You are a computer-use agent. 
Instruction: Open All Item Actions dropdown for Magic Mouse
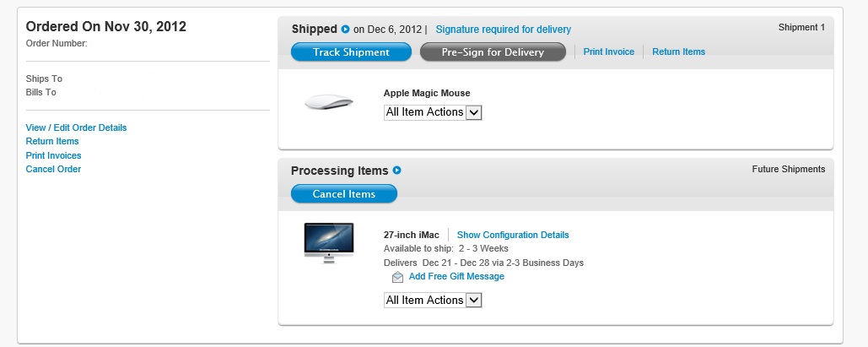(x=433, y=112)
